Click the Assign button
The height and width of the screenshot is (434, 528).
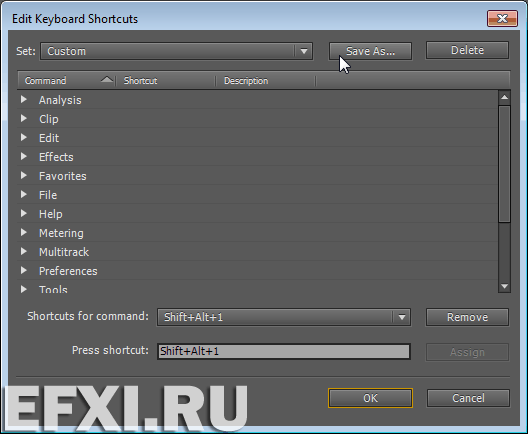click(x=467, y=352)
